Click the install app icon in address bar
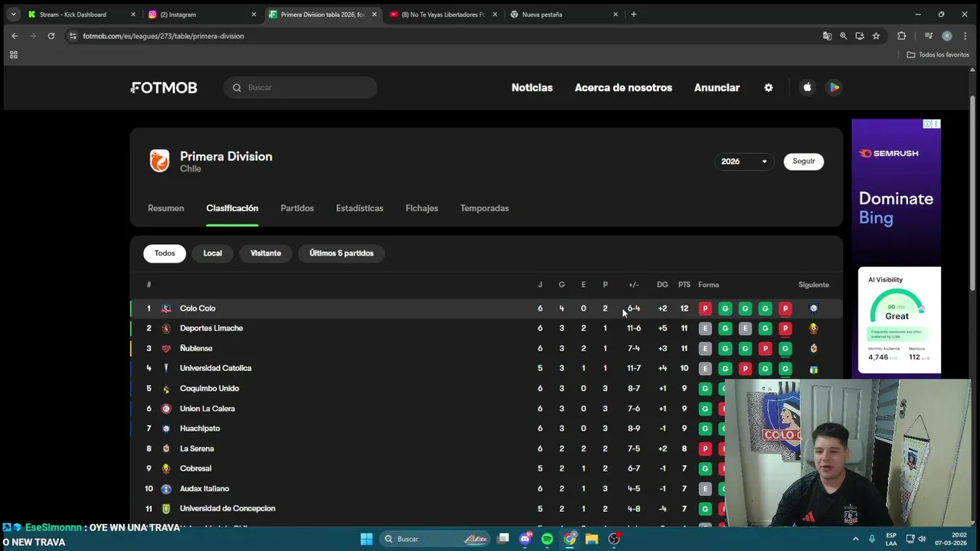The height and width of the screenshot is (551, 980). pyautogui.click(x=860, y=36)
